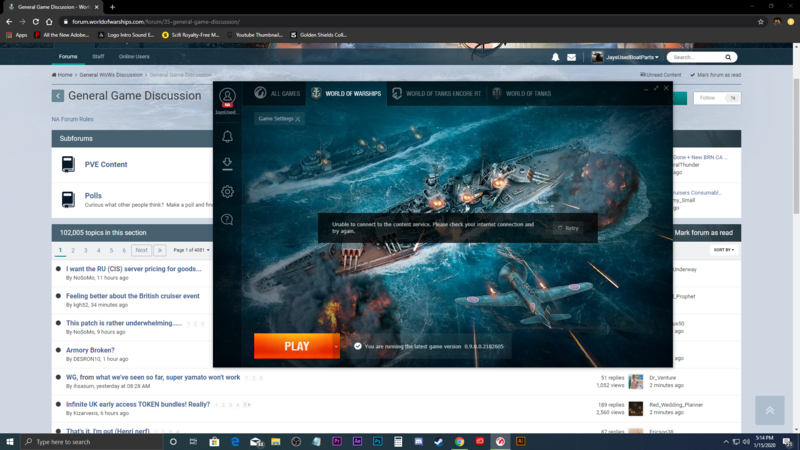Screen dimensions: 800x450
Task: Click the forum notifications bell icon
Action: [556, 57]
